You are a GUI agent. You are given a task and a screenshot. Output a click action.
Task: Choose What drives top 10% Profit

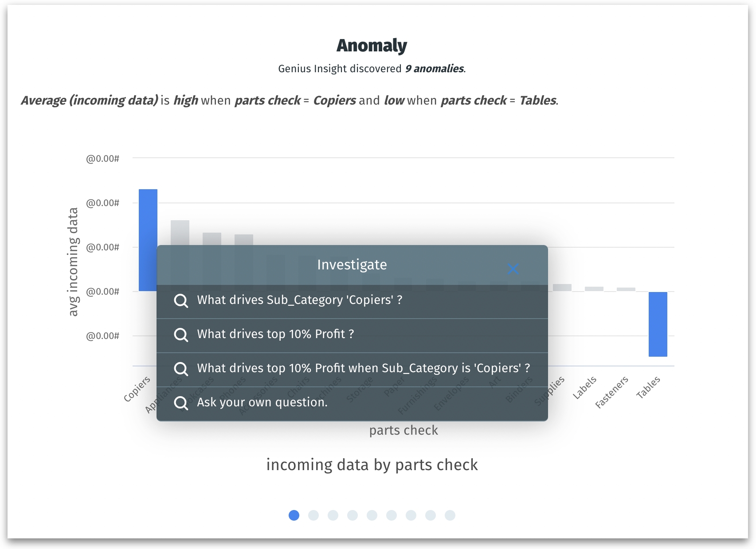click(275, 335)
